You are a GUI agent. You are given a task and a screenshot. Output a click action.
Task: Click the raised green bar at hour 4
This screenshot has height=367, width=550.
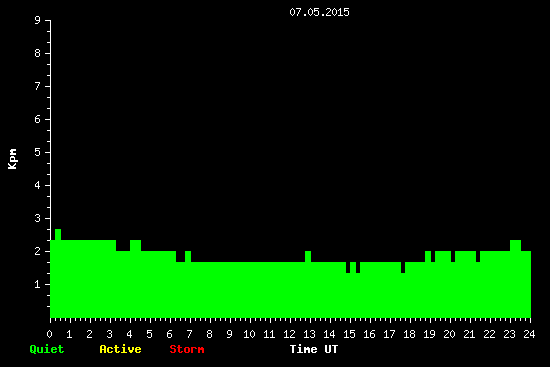pyautogui.click(x=135, y=245)
